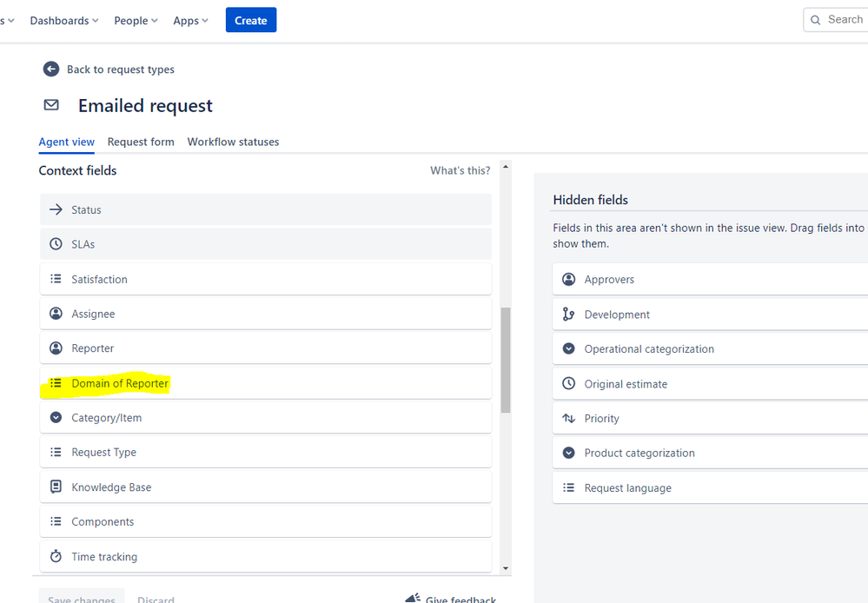Click the document icon for Knowledge Base
The image size is (868, 603).
56,487
